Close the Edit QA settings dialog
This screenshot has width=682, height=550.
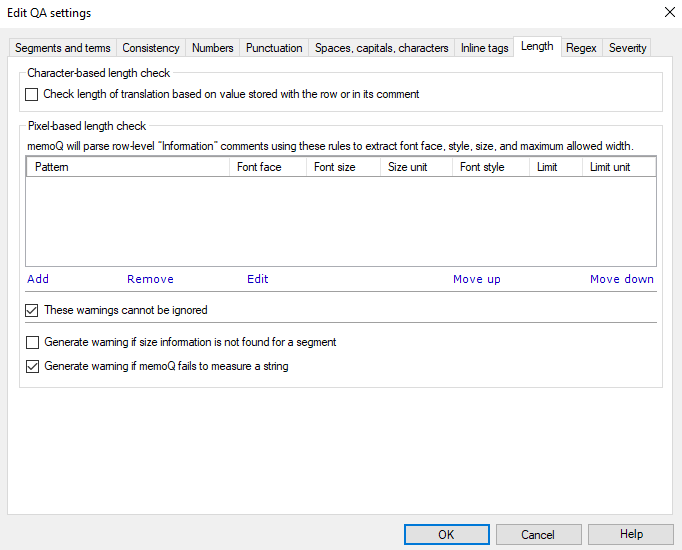click(x=670, y=12)
